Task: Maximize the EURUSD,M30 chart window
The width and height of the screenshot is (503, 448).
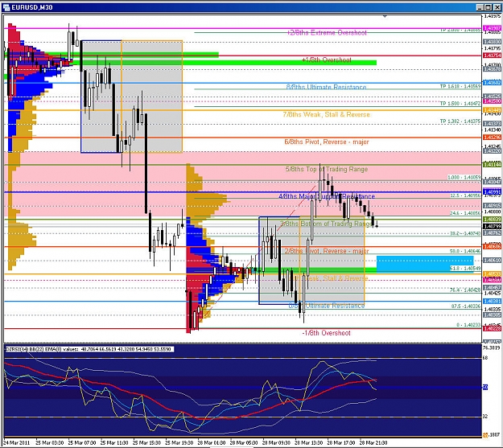Action: (x=488, y=7)
